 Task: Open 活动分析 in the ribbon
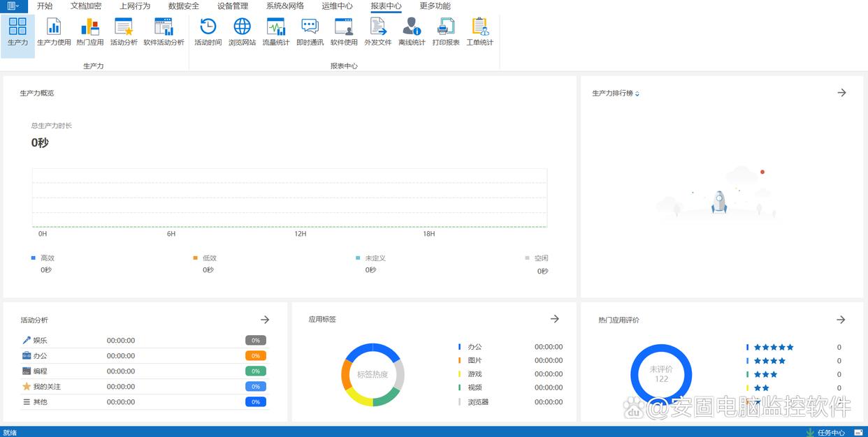click(124, 32)
